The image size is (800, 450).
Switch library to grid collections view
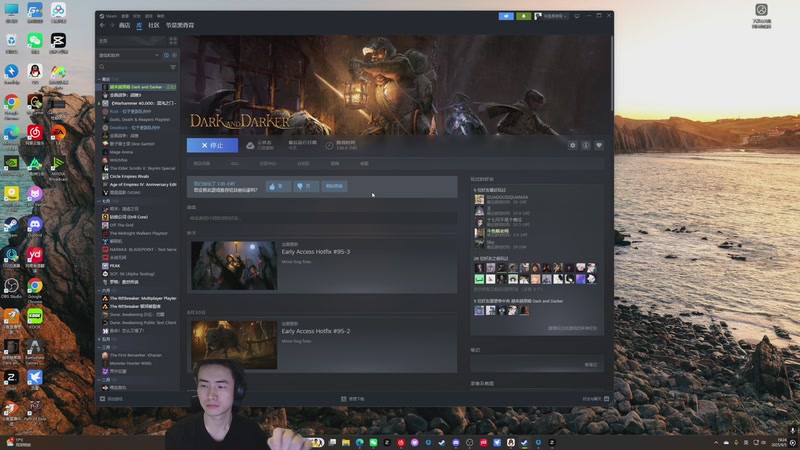(173, 41)
